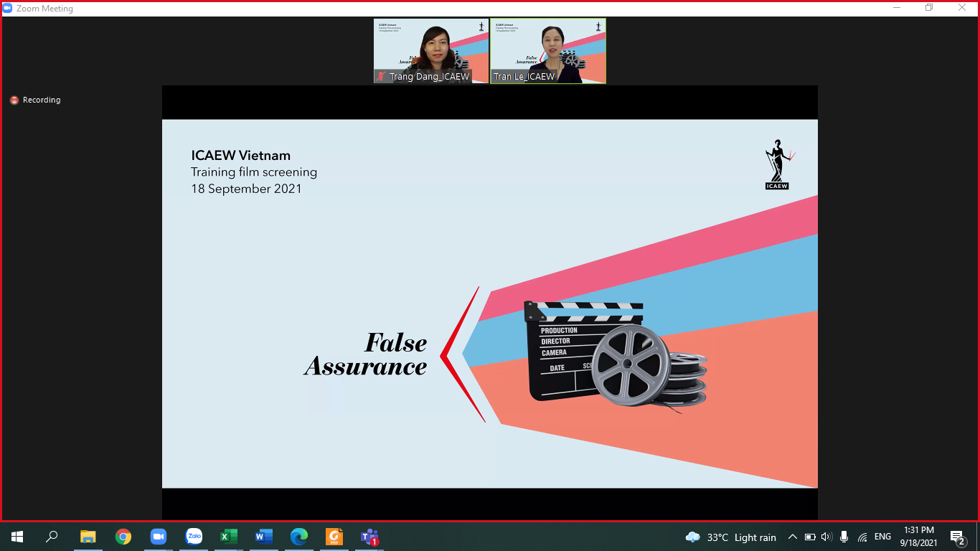Switch to Zoom app in taskbar
Viewport: 980px width, 551px height.
pos(158,537)
